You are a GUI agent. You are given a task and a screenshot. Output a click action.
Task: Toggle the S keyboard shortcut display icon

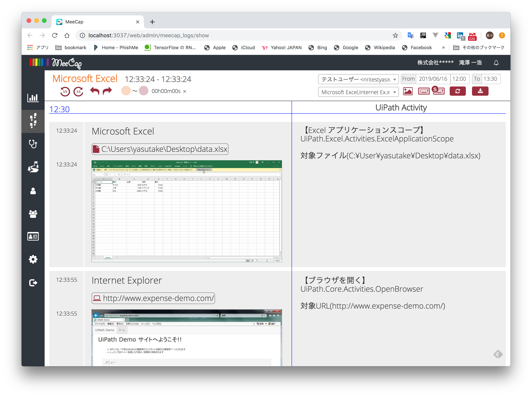438,91
